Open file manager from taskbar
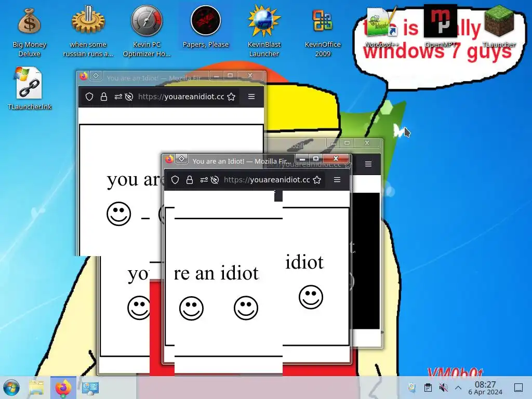Viewport: 532px width, 399px height. [36, 388]
